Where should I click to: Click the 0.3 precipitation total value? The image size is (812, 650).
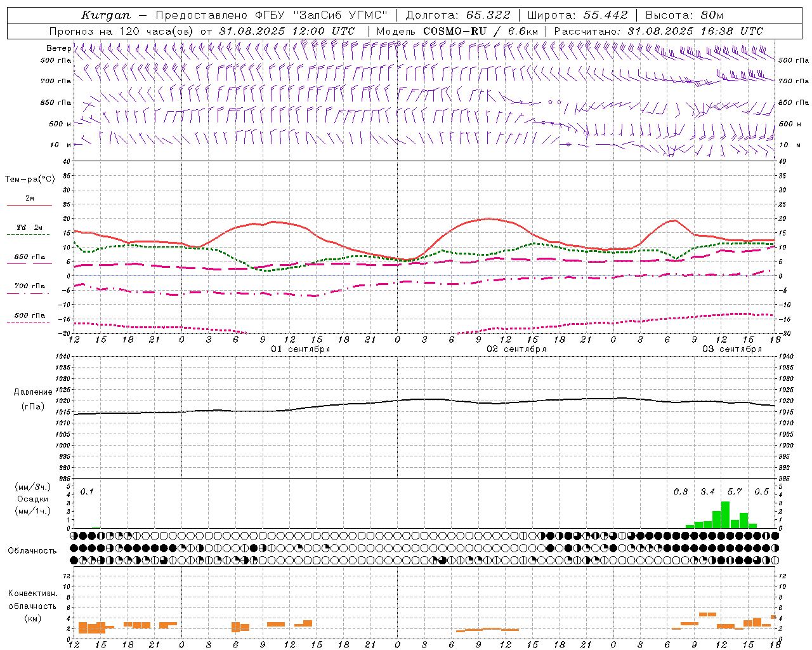(x=681, y=491)
